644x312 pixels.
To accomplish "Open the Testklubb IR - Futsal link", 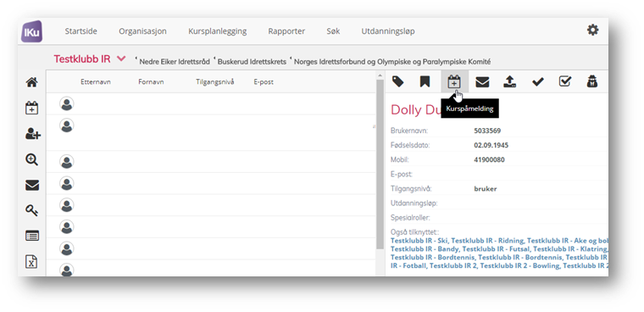I will 496,249.
